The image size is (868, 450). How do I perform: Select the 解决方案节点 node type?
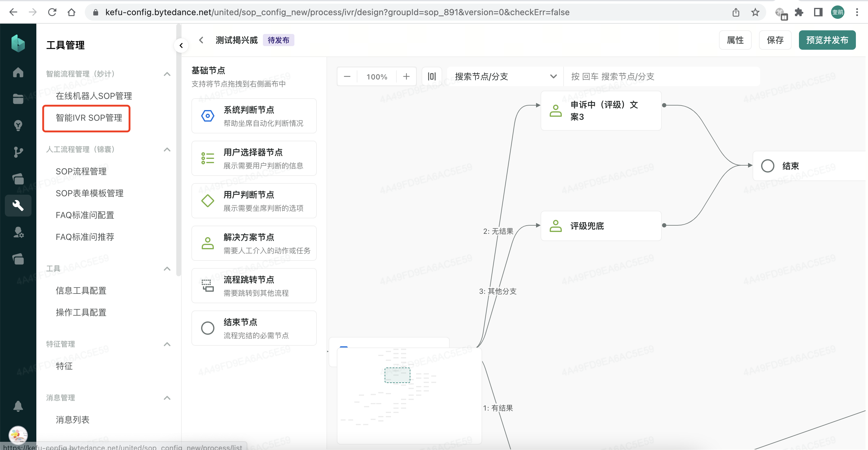pyautogui.click(x=254, y=243)
